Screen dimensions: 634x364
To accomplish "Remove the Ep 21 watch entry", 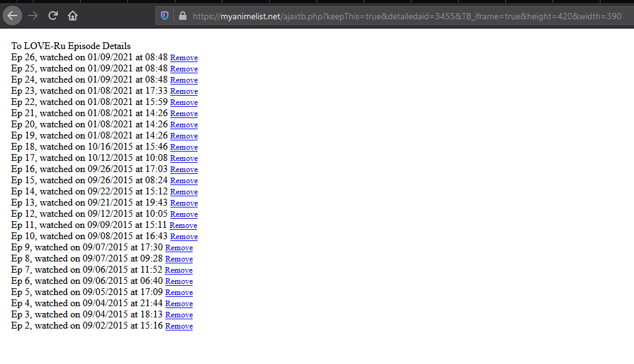I will tap(184, 114).
